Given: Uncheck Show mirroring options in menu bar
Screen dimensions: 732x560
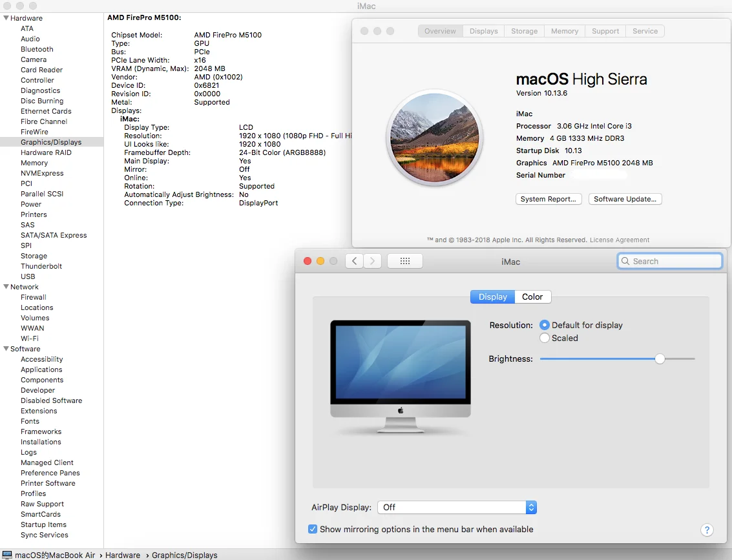Looking at the screenshot, I should click(313, 529).
